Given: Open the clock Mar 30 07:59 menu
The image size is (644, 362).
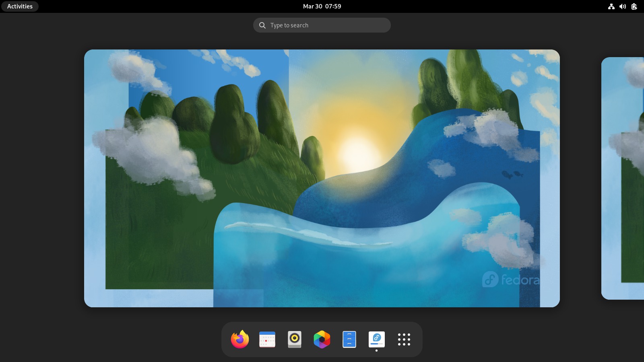Looking at the screenshot, I should [322, 6].
